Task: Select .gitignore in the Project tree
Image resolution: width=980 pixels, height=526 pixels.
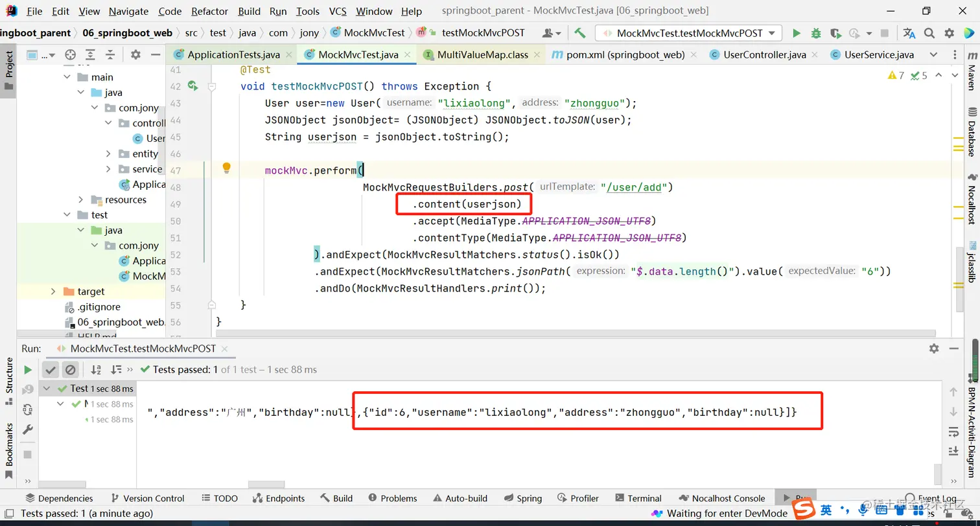Action: (x=99, y=307)
